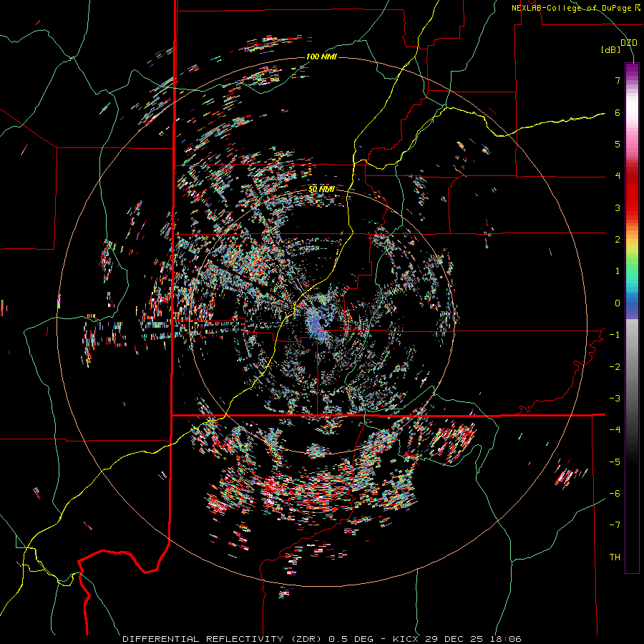The height and width of the screenshot is (644, 644).
Task: Click the ZDR color scale bar
Action: pyautogui.click(x=632, y=318)
